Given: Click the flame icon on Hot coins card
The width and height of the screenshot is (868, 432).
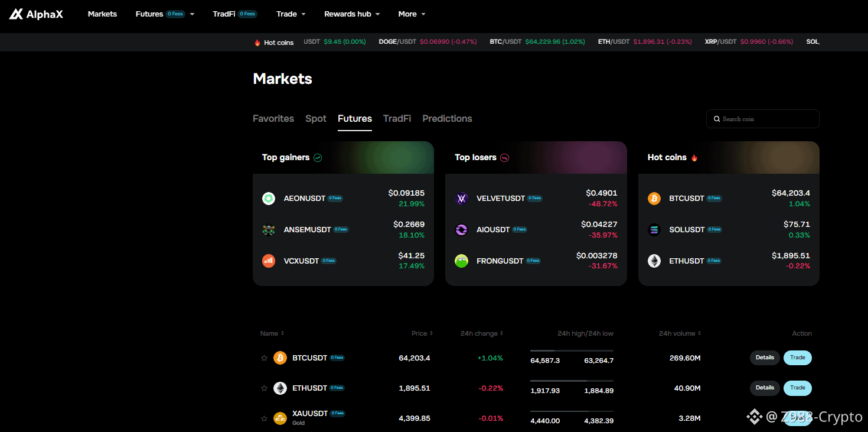Looking at the screenshot, I should click(694, 158).
